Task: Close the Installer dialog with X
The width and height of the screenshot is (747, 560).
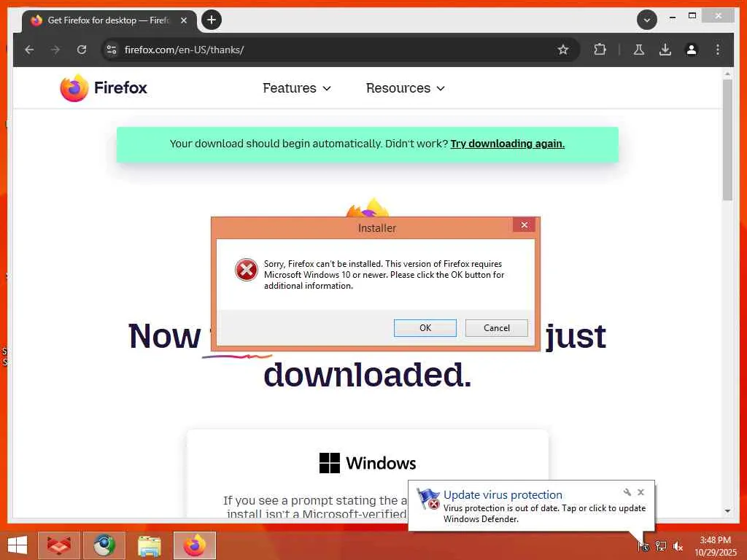Action: click(x=524, y=225)
